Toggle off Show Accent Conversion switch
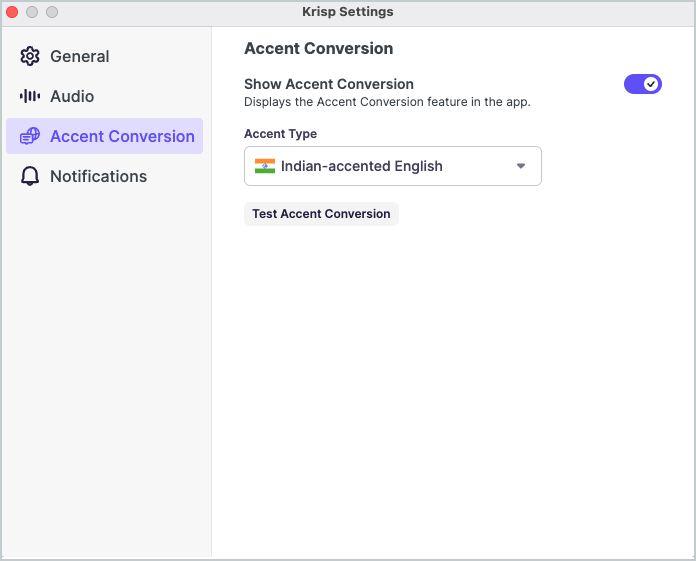 [x=642, y=84]
